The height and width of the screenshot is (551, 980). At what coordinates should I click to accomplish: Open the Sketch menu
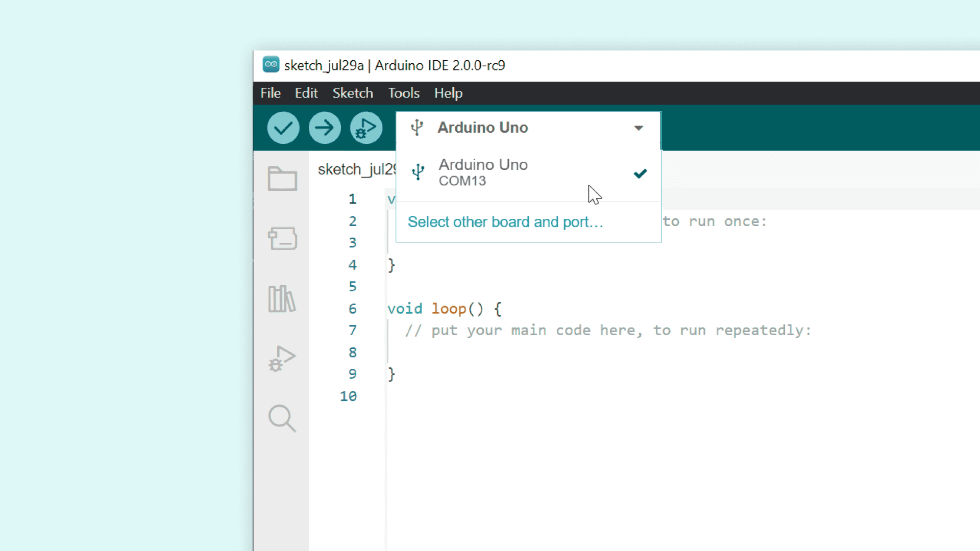tap(353, 93)
